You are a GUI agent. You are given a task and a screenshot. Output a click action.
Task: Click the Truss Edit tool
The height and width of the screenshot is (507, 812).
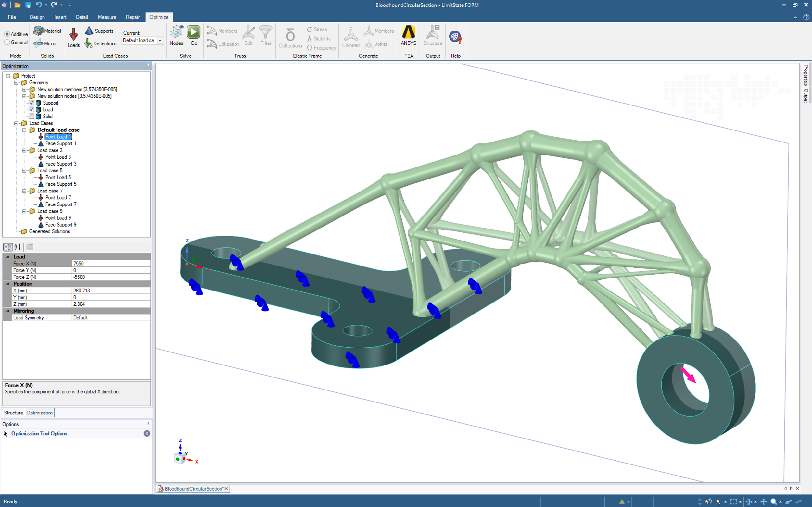pyautogui.click(x=248, y=36)
